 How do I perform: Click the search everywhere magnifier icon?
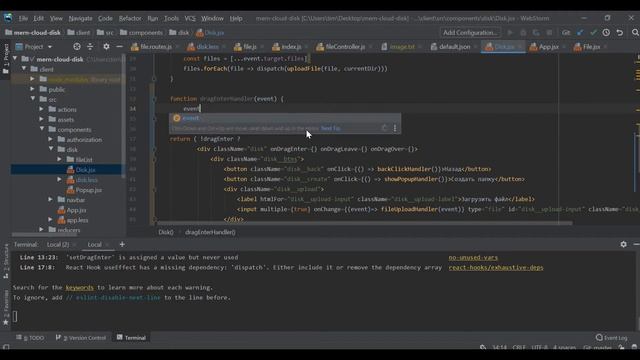[635, 33]
